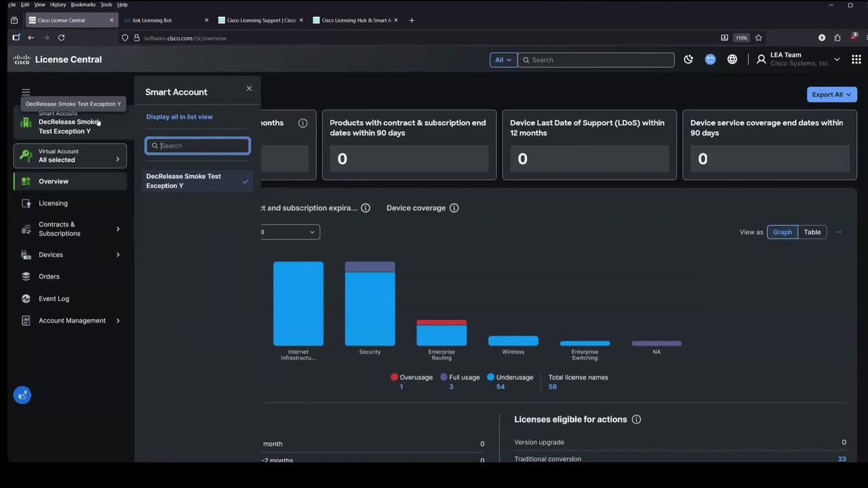Viewport: 868px width, 488px height.
Task: Open more options ellipsis beside Table
Action: [839, 232]
